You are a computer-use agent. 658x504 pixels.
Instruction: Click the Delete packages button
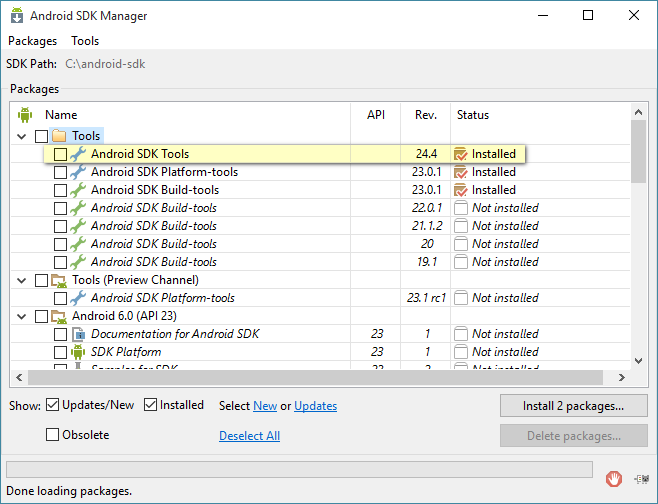point(574,436)
